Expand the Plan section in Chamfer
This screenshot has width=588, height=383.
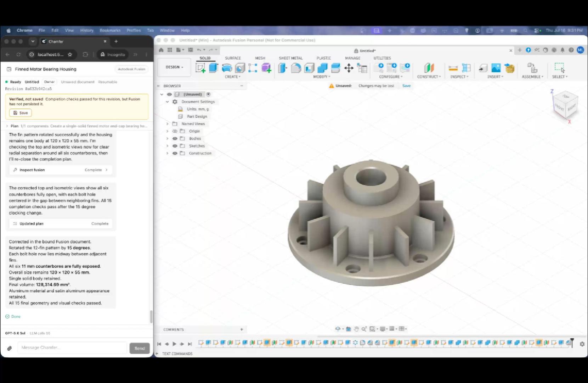tap(7, 126)
